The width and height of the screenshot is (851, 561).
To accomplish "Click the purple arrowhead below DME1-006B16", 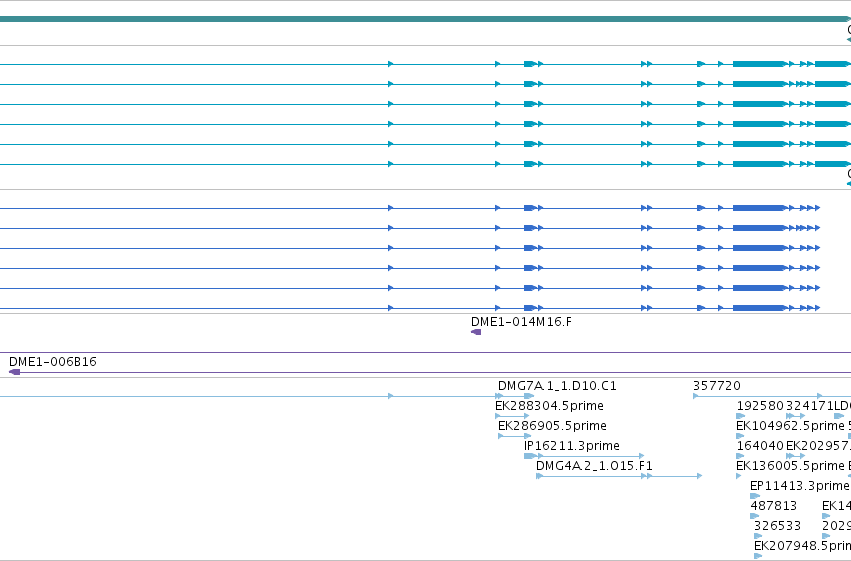I will pyautogui.click(x=15, y=372).
